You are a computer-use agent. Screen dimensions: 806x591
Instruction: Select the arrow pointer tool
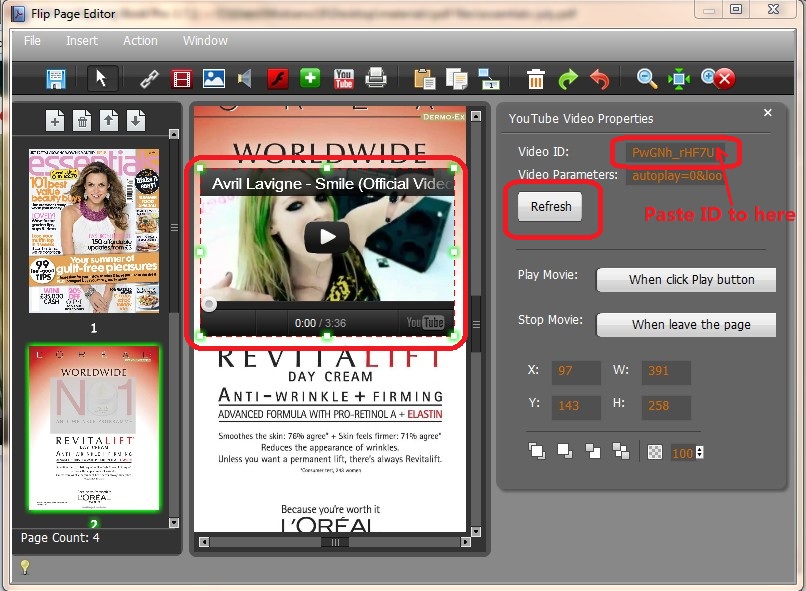pyautogui.click(x=101, y=79)
